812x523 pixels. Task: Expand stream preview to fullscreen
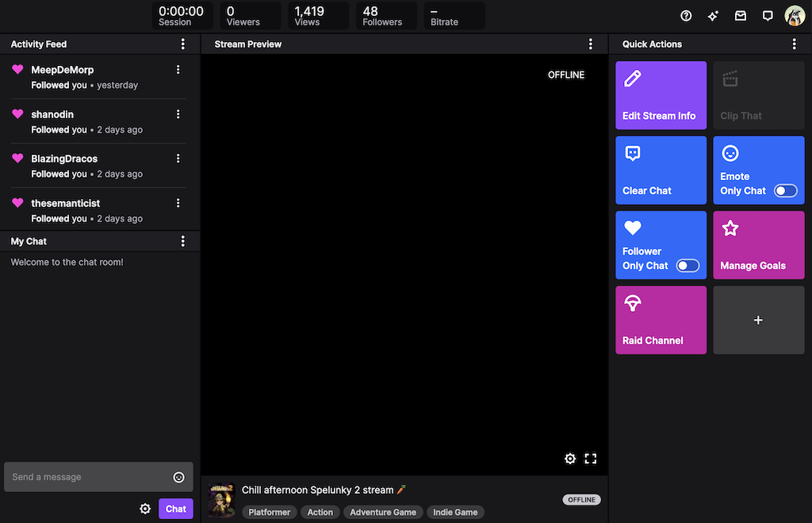[x=590, y=458]
